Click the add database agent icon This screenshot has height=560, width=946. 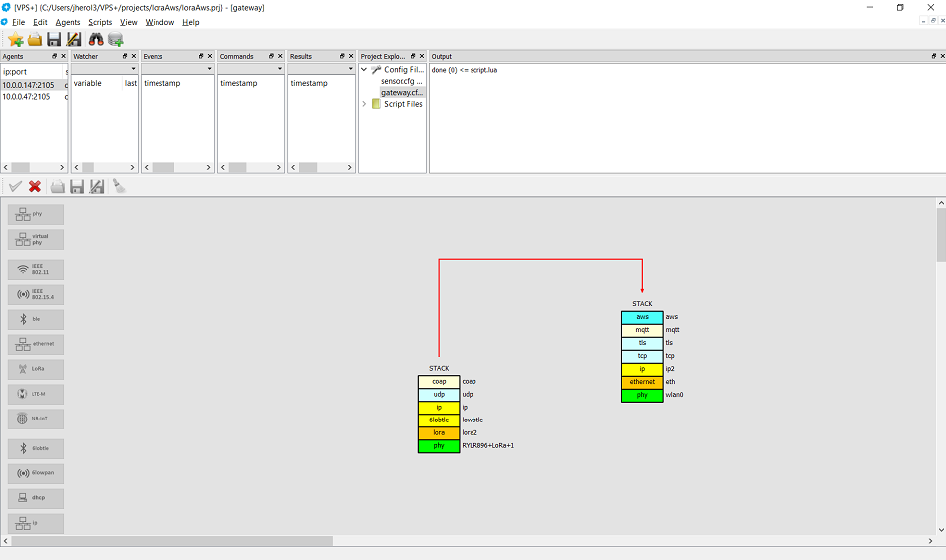(x=116, y=40)
